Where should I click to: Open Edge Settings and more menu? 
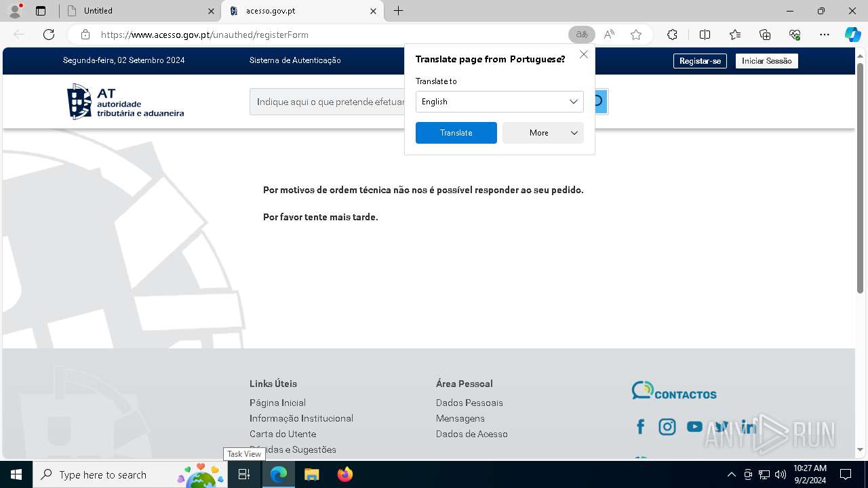click(x=825, y=35)
